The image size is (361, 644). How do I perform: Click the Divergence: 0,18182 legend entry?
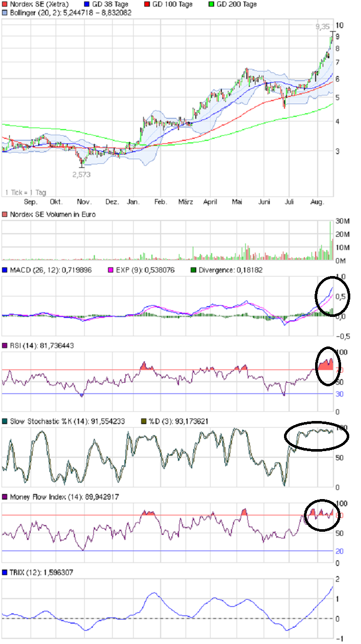[x=230, y=270]
